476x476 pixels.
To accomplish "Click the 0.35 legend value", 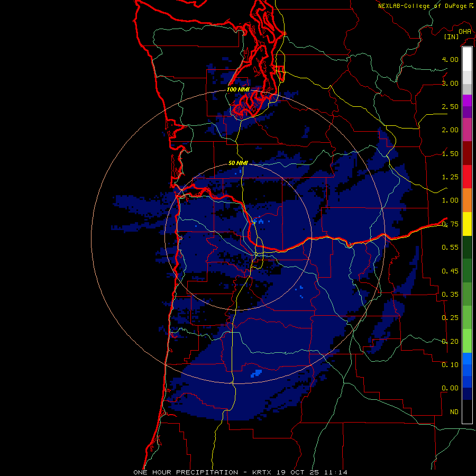I will 450,294.
